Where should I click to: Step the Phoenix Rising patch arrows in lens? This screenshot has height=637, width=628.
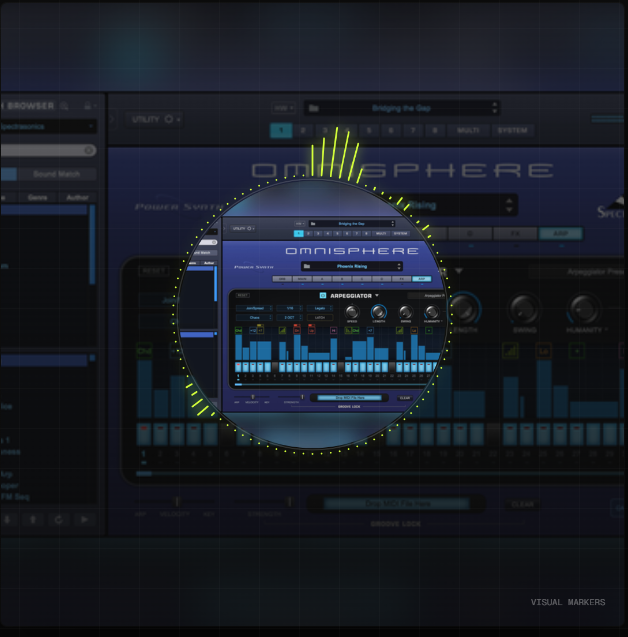[x=399, y=266]
